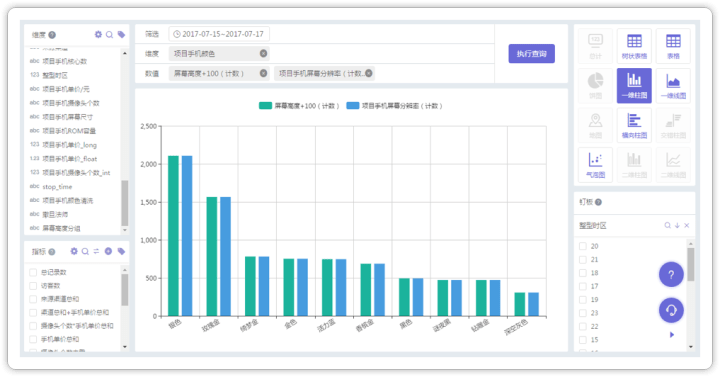
Task: Check the value 21 checkbox in 整型时区
Action: 583,259
